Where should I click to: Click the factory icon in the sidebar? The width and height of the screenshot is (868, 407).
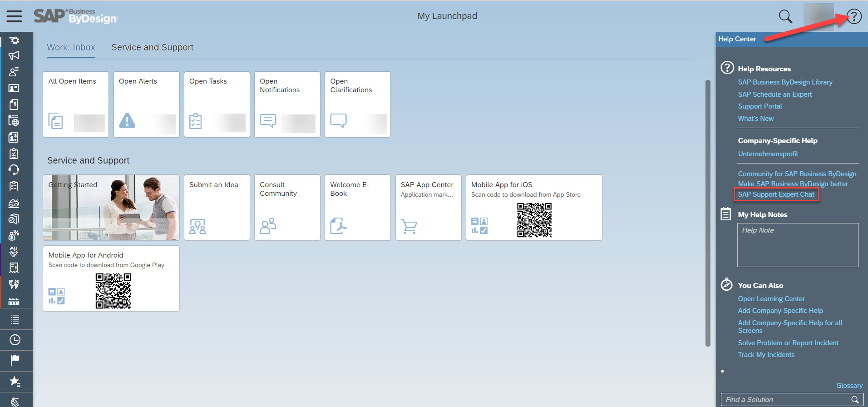pos(14,301)
